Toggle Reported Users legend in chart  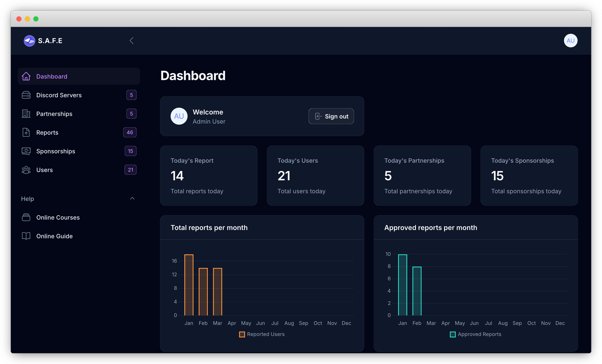[x=262, y=334]
